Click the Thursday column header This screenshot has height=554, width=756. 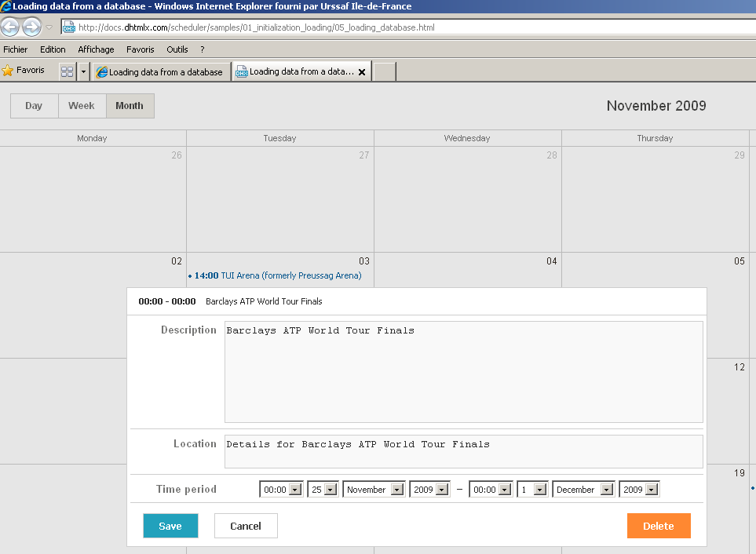pos(655,138)
